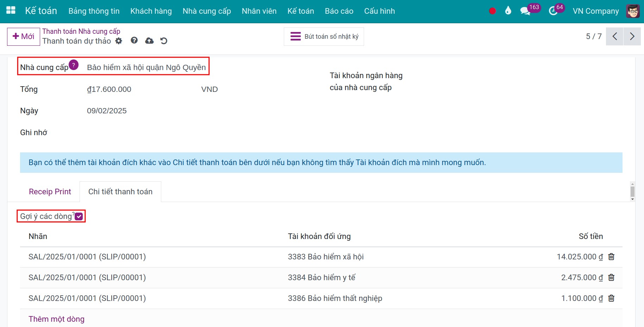Click the Ngày date field 09/02/2025

tap(107, 111)
